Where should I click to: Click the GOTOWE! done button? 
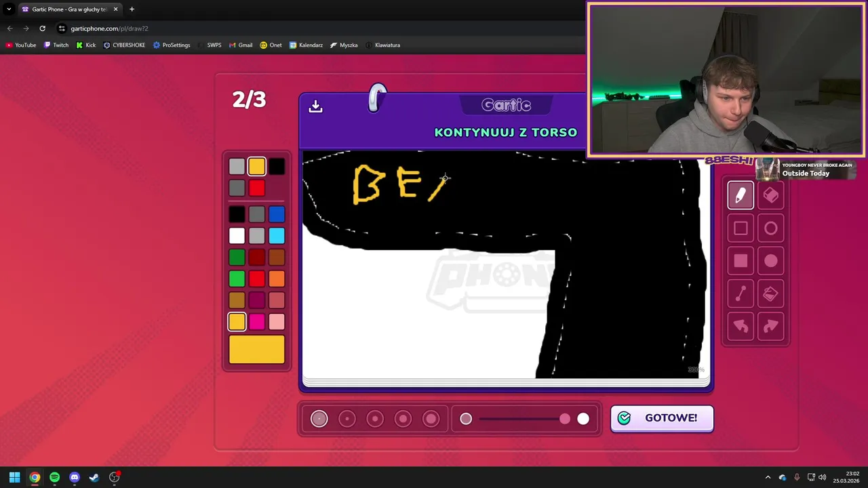[662, 418]
